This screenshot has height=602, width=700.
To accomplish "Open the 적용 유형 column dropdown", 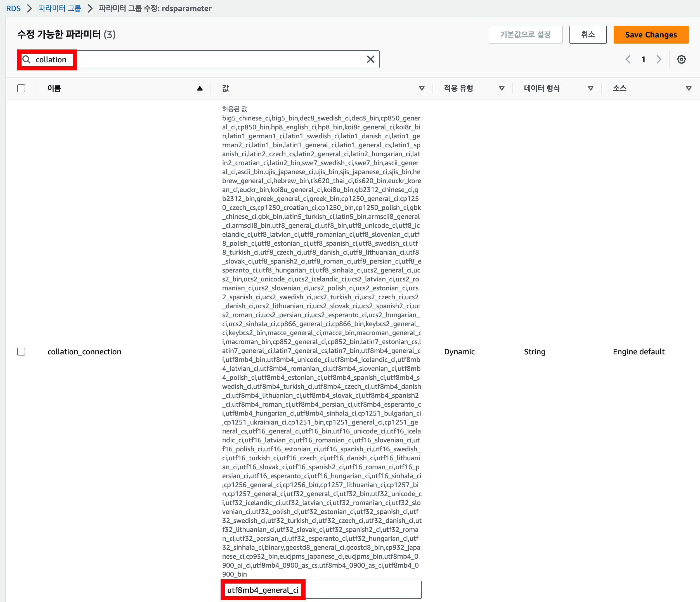I will 501,89.
